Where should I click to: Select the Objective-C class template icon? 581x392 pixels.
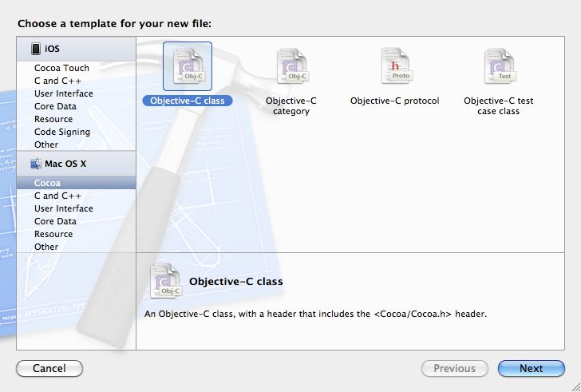(187, 66)
